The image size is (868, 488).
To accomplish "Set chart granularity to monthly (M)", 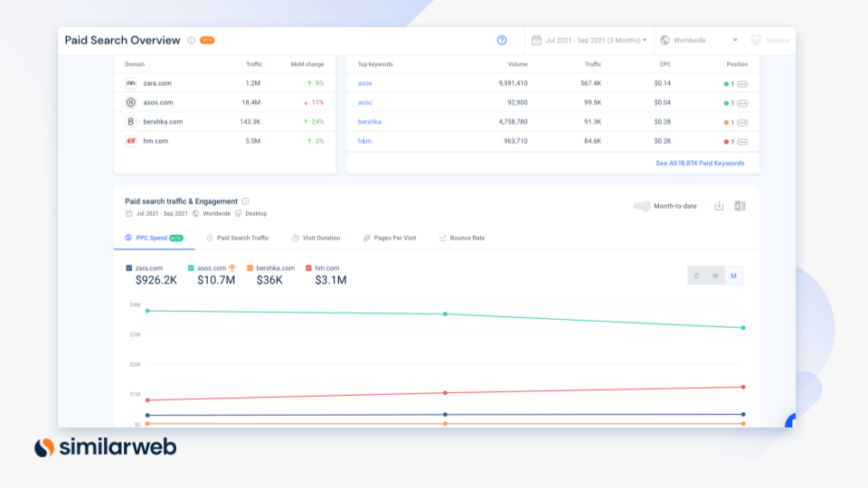I will coord(733,276).
